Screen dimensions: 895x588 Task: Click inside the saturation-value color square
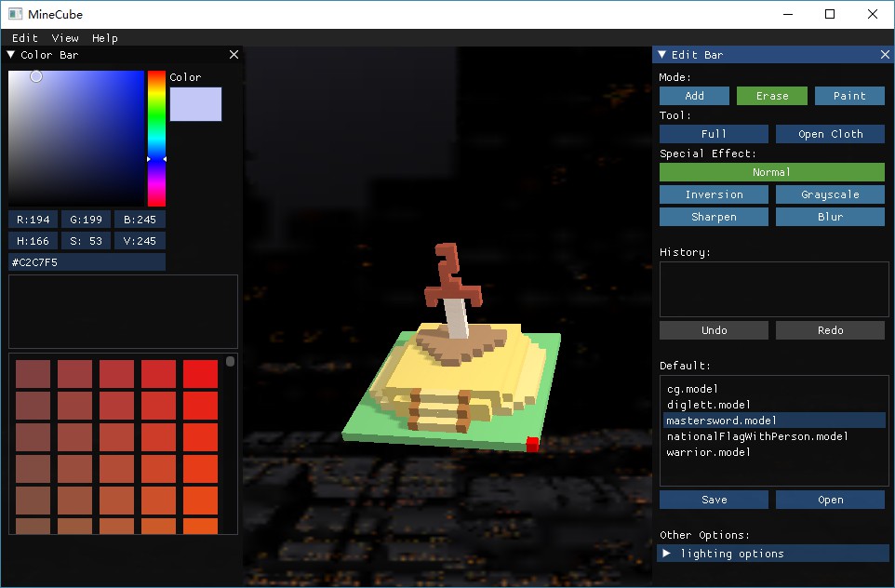(x=76, y=138)
